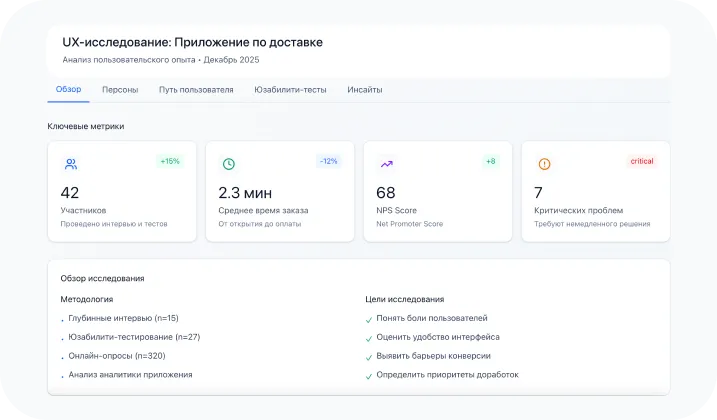Select the Обзор tab
This screenshot has height=420, width=717.
click(68, 90)
